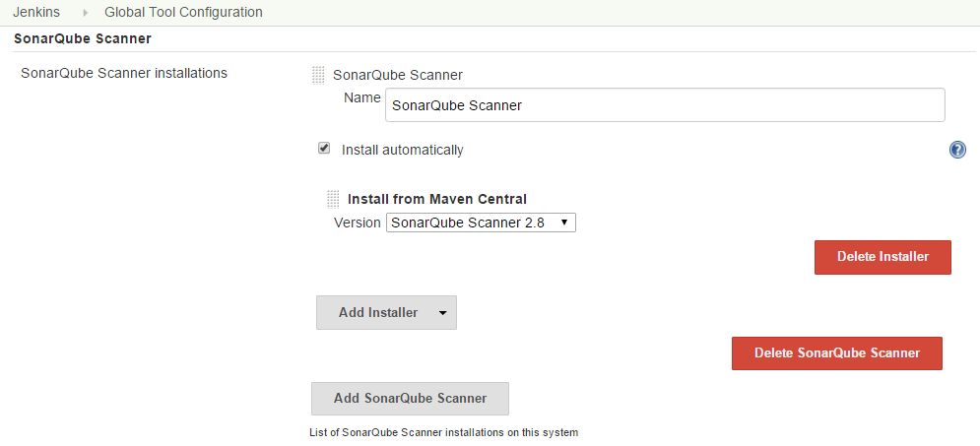The width and height of the screenshot is (980, 446).
Task: Expand the Add Installer dropdown arrow
Action: [x=442, y=313]
